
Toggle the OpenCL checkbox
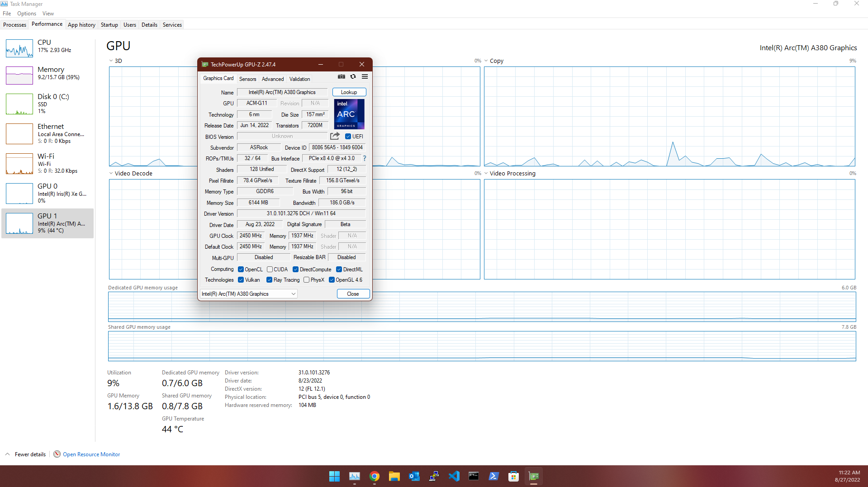pos(241,269)
